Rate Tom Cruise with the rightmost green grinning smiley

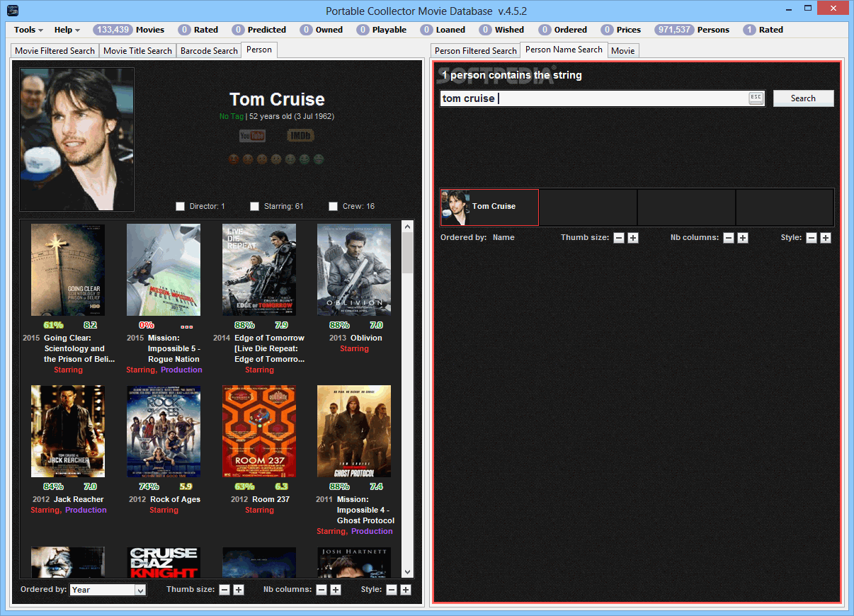[x=319, y=159]
